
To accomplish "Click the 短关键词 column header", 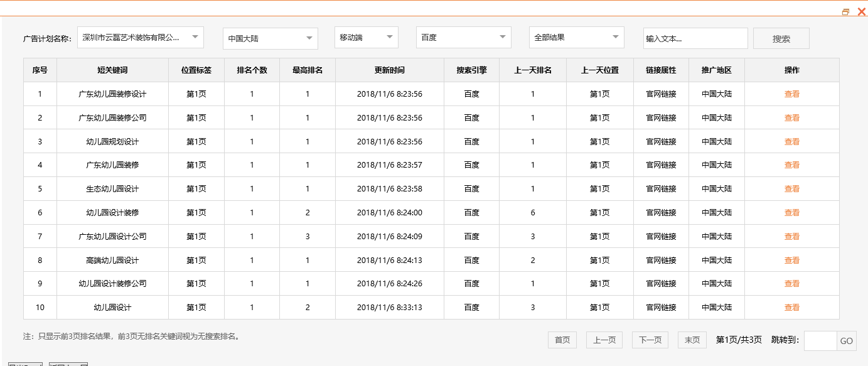I will point(112,70).
